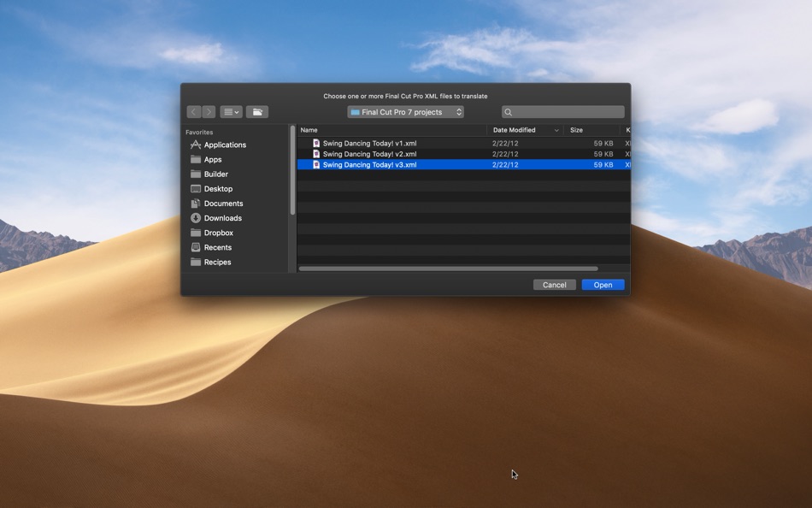The height and width of the screenshot is (508, 812).
Task: Click the 2/22/12 date of v1.xml
Action: 505,143
